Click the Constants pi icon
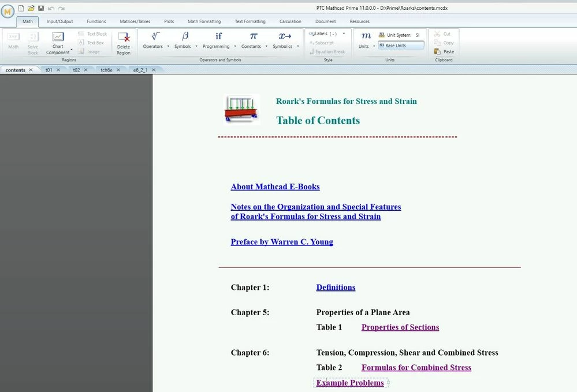Screen dimensions: 577x392 [254, 36]
